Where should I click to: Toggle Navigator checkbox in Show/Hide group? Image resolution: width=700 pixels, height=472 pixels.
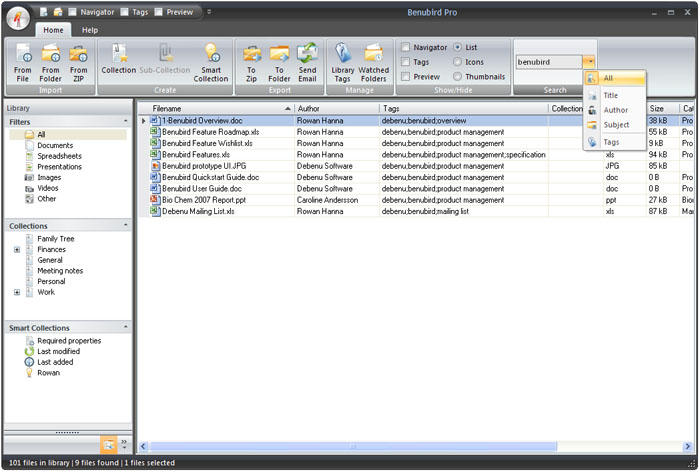click(x=405, y=47)
